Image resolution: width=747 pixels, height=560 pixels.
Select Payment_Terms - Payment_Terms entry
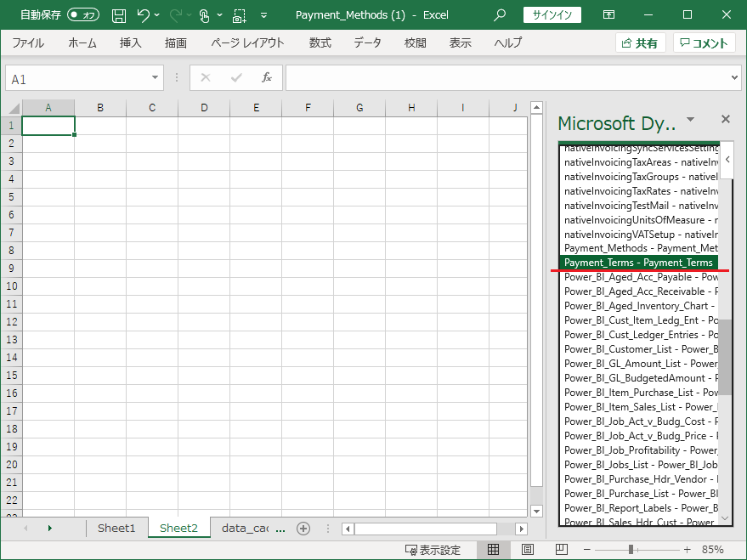(x=638, y=263)
